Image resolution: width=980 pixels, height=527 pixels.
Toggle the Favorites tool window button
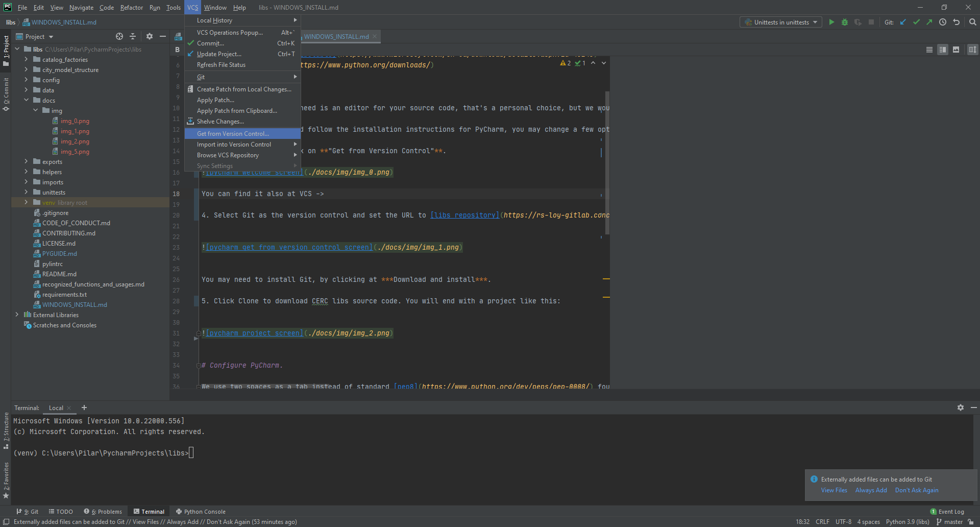[6, 480]
